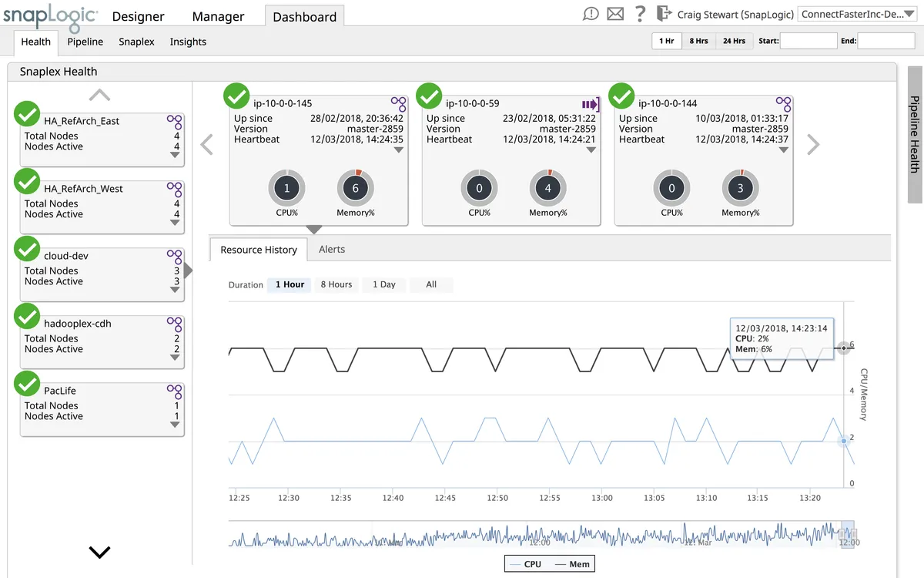Click the End date input field
This screenshot has height=578, width=924.
pos(886,41)
